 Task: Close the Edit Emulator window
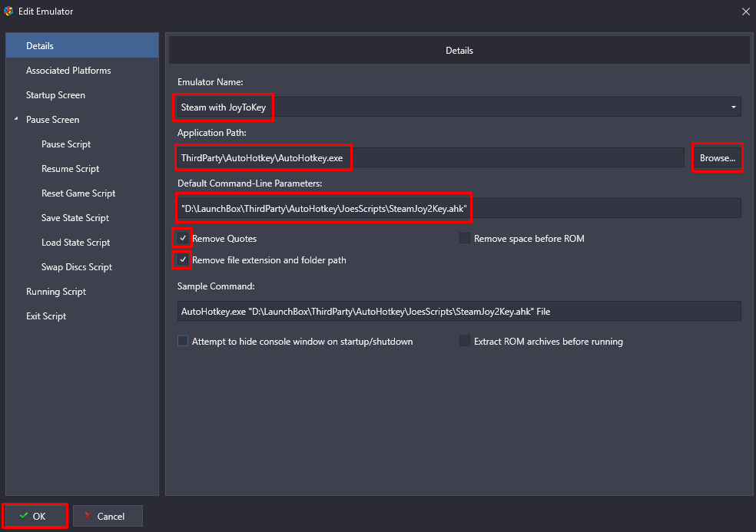pyautogui.click(x=745, y=12)
